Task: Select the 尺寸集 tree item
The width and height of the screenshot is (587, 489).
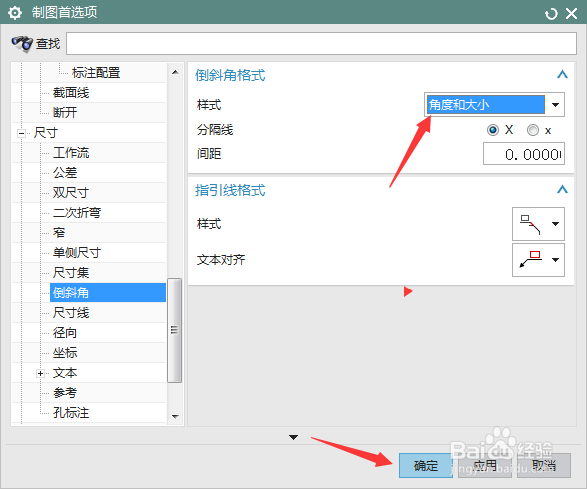Action: tap(71, 273)
